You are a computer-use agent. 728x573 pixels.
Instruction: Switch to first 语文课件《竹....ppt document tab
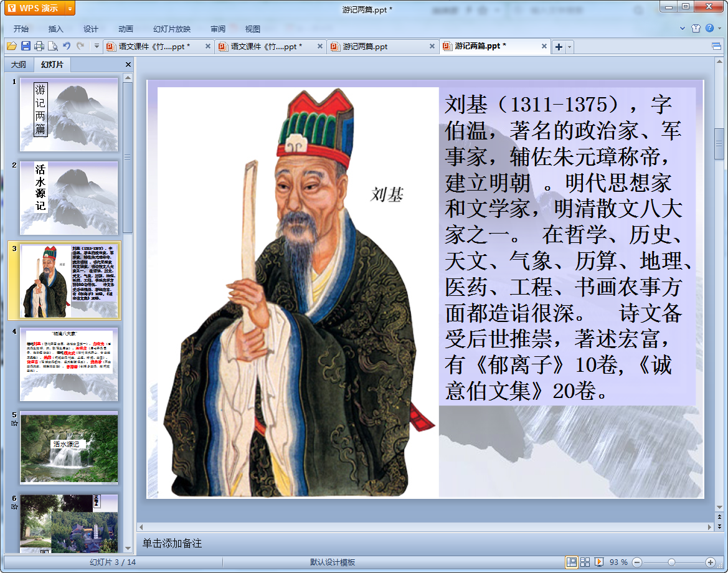click(153, 47)
